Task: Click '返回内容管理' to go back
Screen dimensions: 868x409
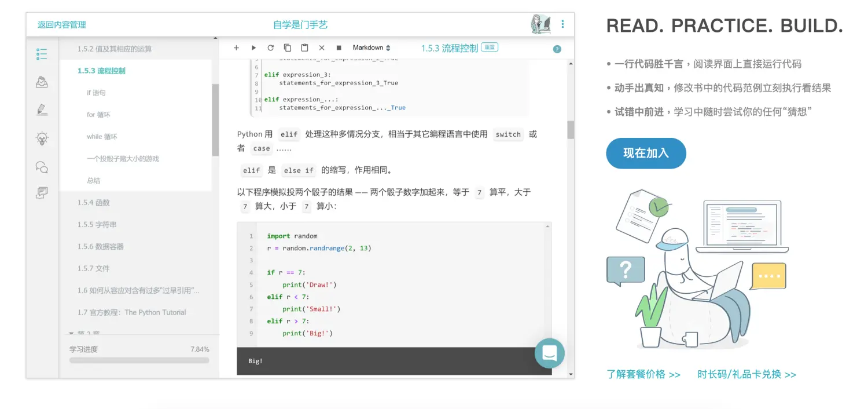Action: (x=61, y=25)
